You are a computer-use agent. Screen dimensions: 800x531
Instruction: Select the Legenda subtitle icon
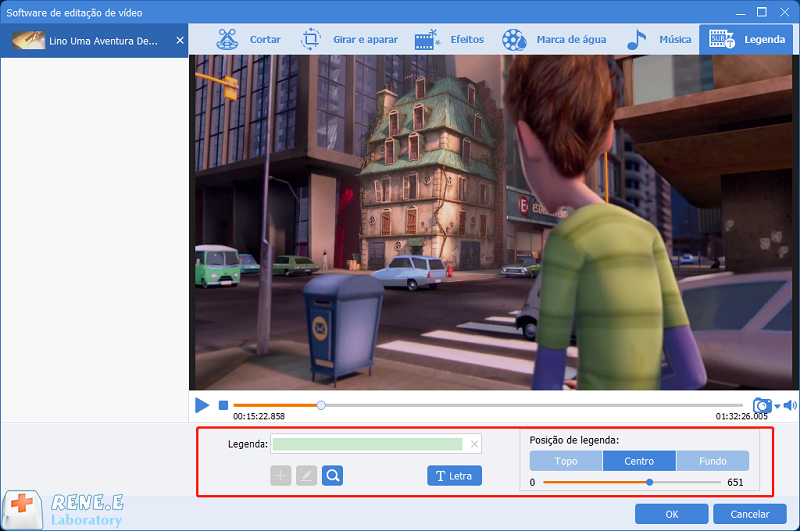(x=721, y=39)
